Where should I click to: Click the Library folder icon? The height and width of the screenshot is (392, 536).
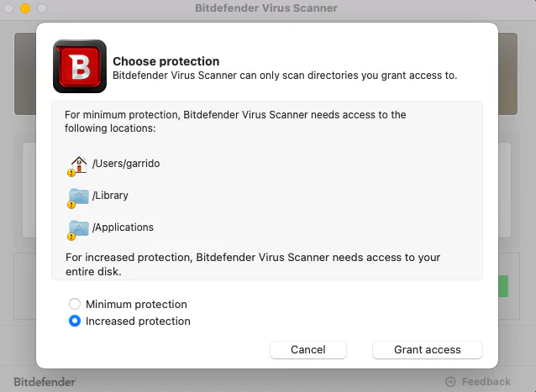[x=78, y=196]
